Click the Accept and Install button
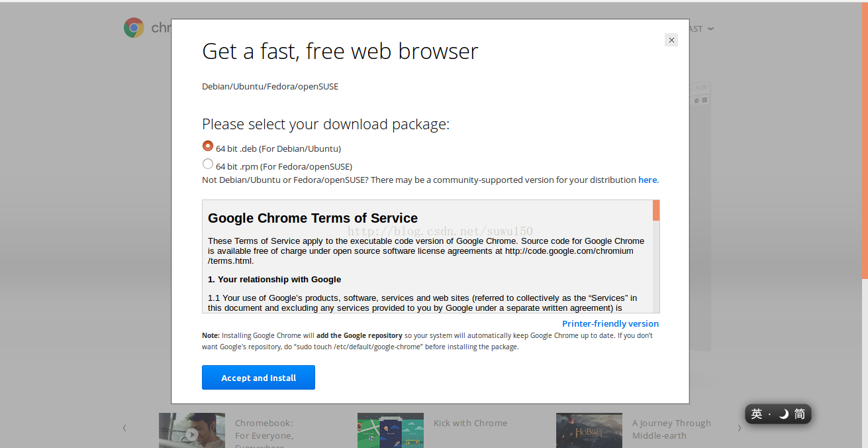The width and height of the screenshot is (868, 448). [258, 378]
